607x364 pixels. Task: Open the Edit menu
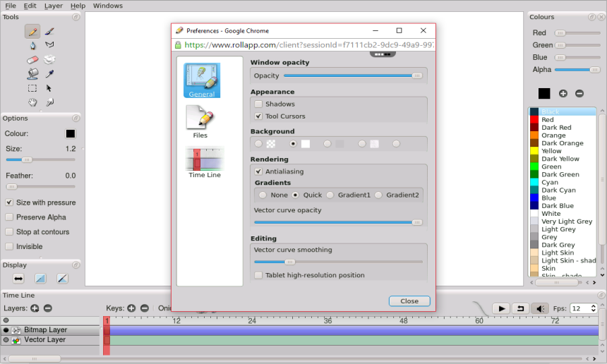[x=30, y=6]
